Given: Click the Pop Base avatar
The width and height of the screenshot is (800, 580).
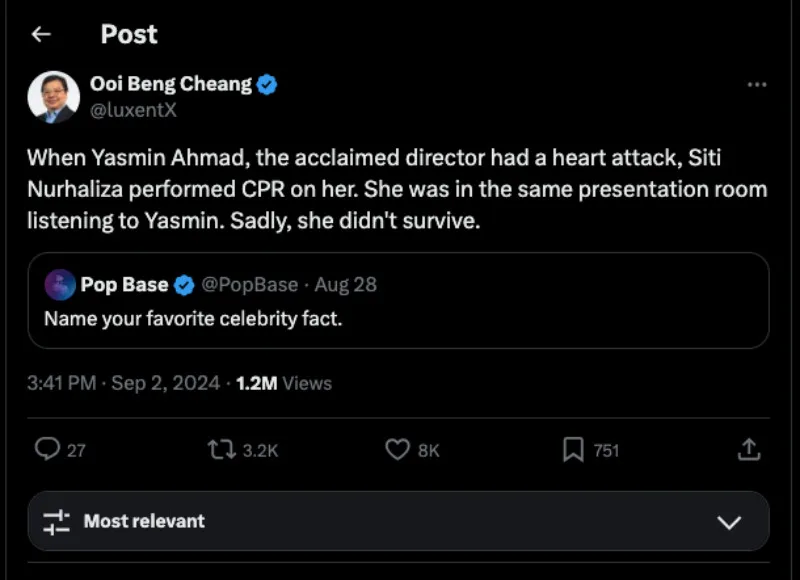Looking at the screenshot, I should click(x=60, y=285).
